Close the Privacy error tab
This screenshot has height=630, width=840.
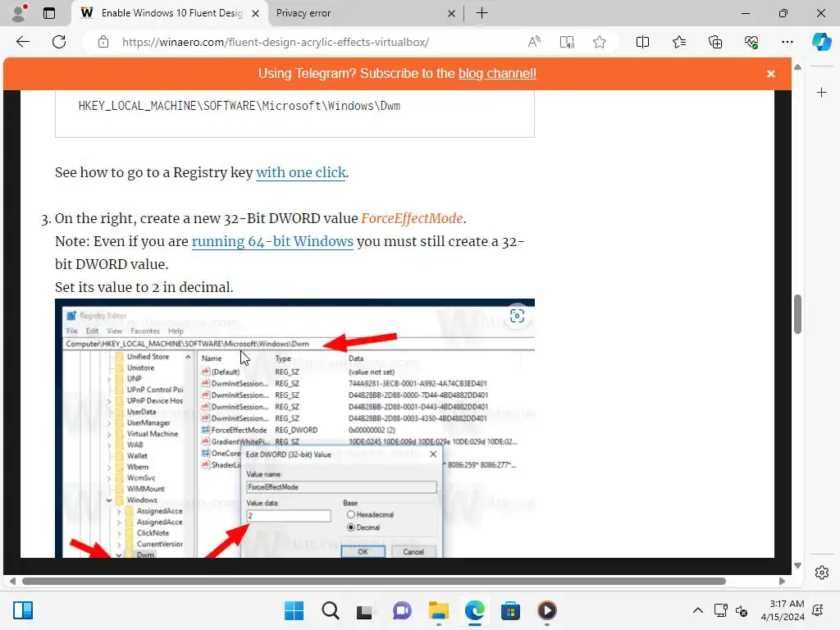point(451,13)
